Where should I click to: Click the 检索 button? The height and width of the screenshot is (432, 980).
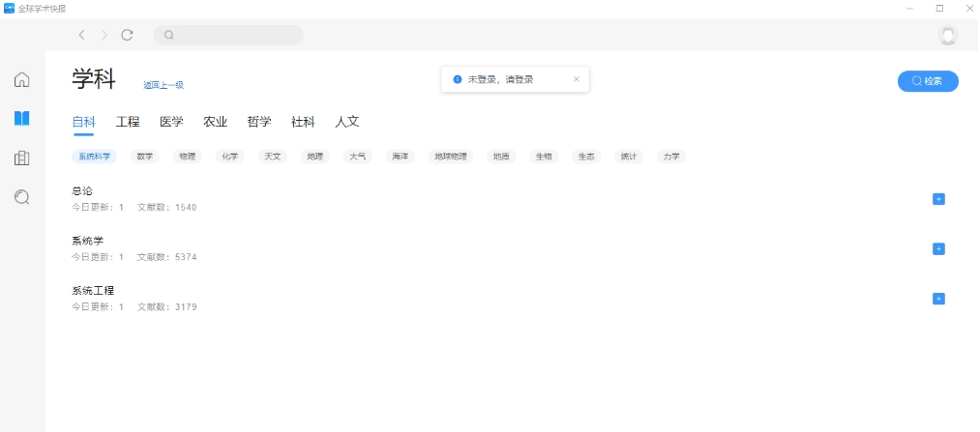click(928, 81)
